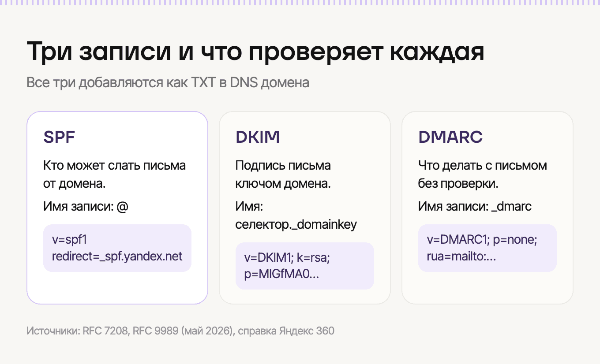Image resolution: width=600 pixels, height=364 pixels.
Task: Click the subtitle 'Все три добавляются как TXT в DNS домена'
Action: 168,83
